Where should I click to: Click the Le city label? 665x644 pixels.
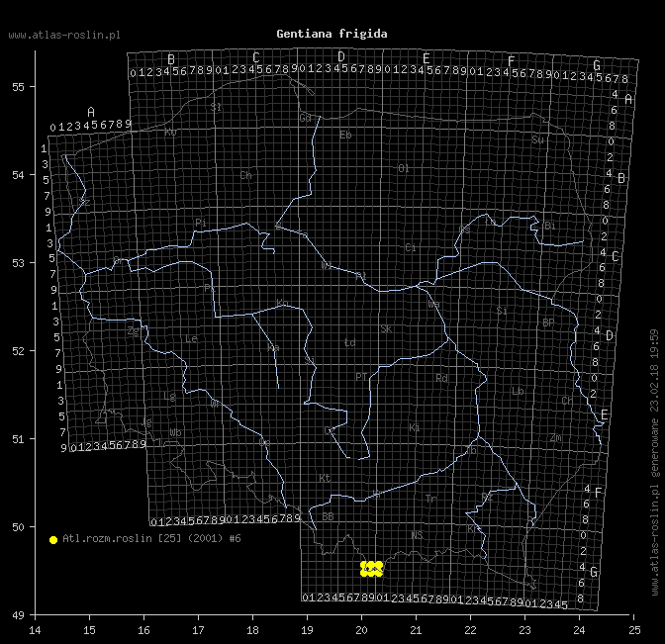191,338
